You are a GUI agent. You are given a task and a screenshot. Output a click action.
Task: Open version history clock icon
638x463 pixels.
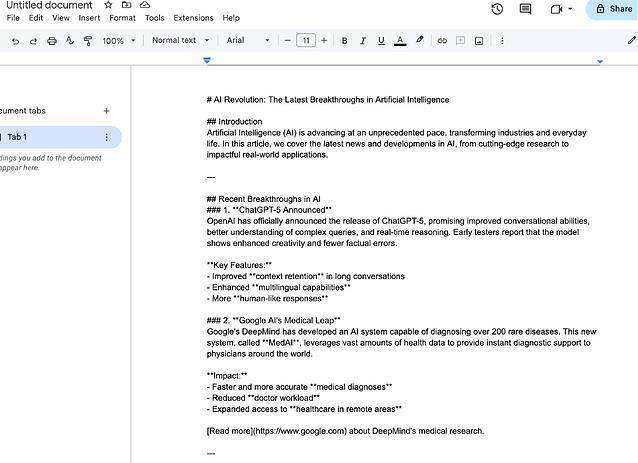497,9
